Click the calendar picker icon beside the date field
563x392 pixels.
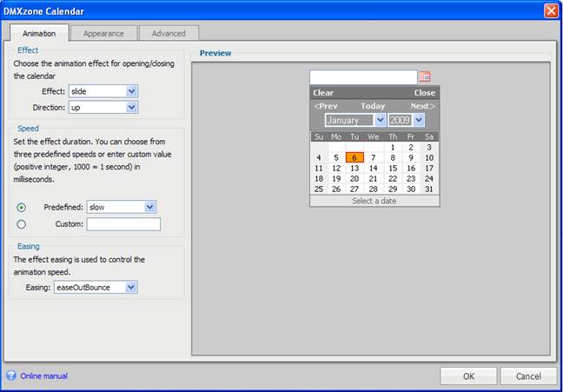point(424,76)
